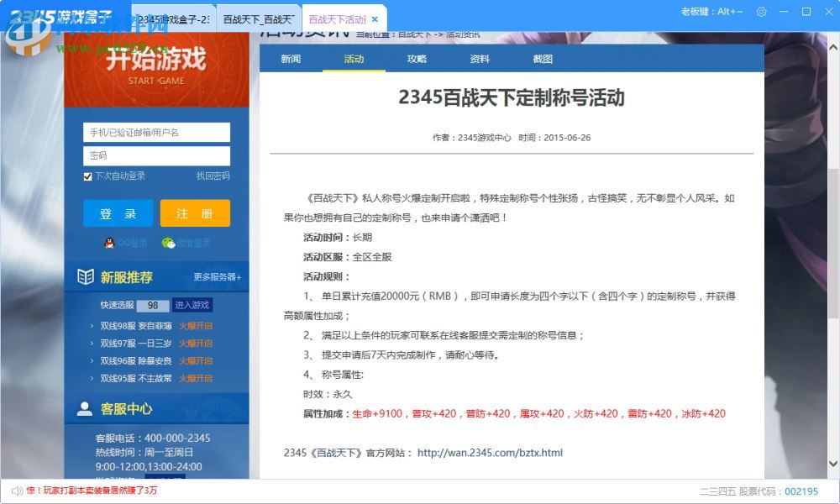Sign in with the QQ login icon
The width and height of the screenshot is (840, 504).
tap(108, 243)
